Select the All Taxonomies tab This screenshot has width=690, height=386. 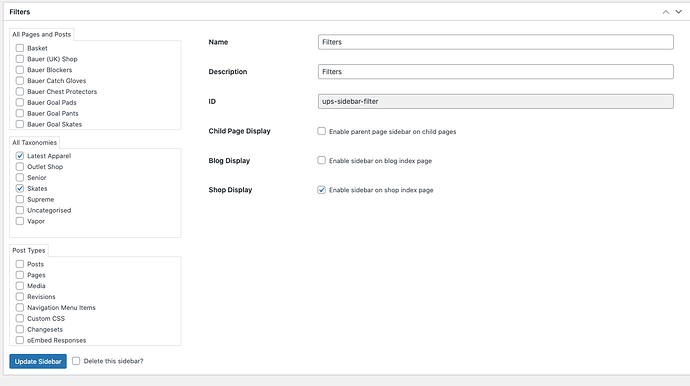click(34, 143)
